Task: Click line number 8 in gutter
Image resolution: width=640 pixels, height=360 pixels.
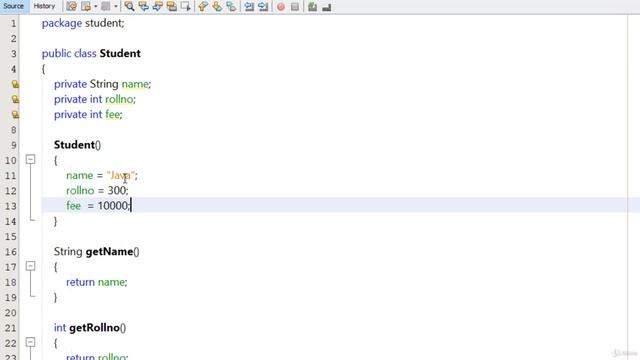Action: pyautogui.click(x=13, y=130)
